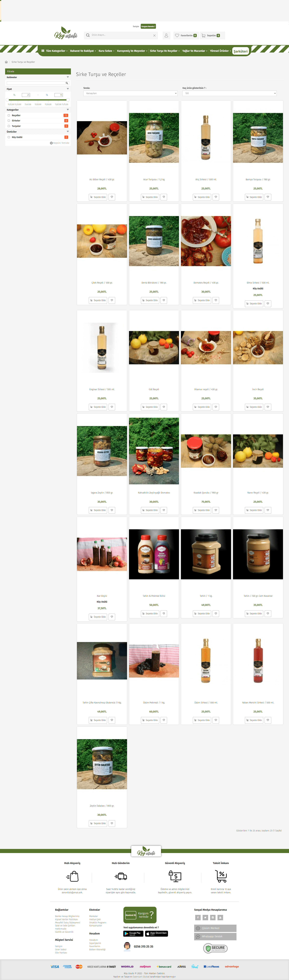Open the Facebook social media icon
The width and height of the screenshot is (289, 980).
pyautogui.click(x=198, y=917)
